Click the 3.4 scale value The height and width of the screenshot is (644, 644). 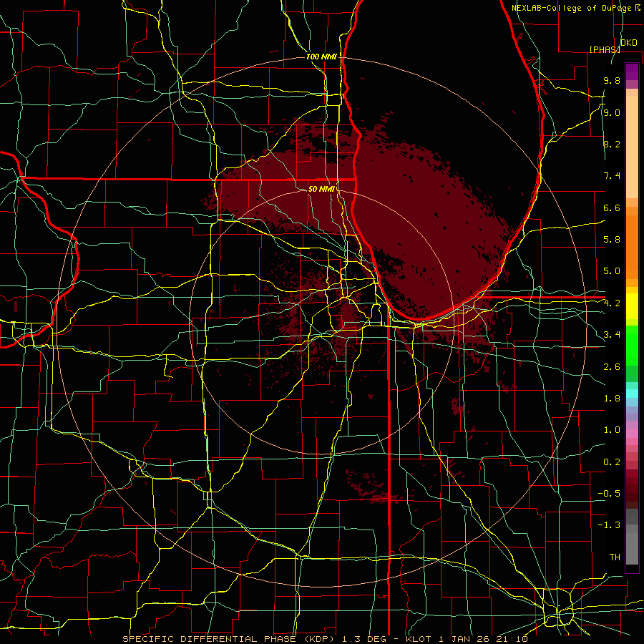click(612, 335)
